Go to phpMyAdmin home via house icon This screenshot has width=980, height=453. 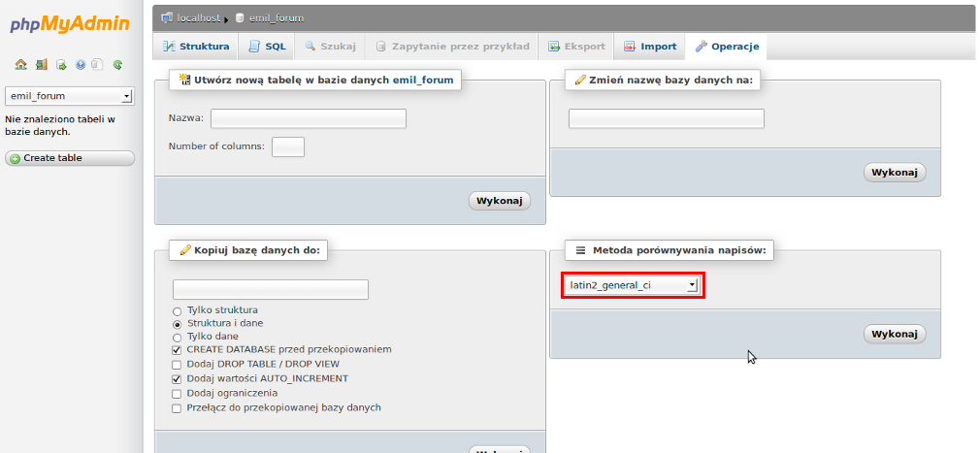tap(20, 64)
